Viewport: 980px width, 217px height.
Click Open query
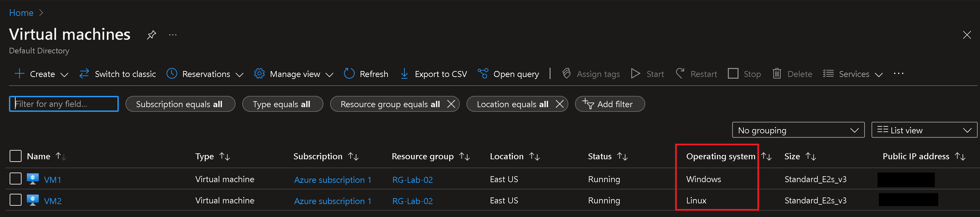pos(508,74)
